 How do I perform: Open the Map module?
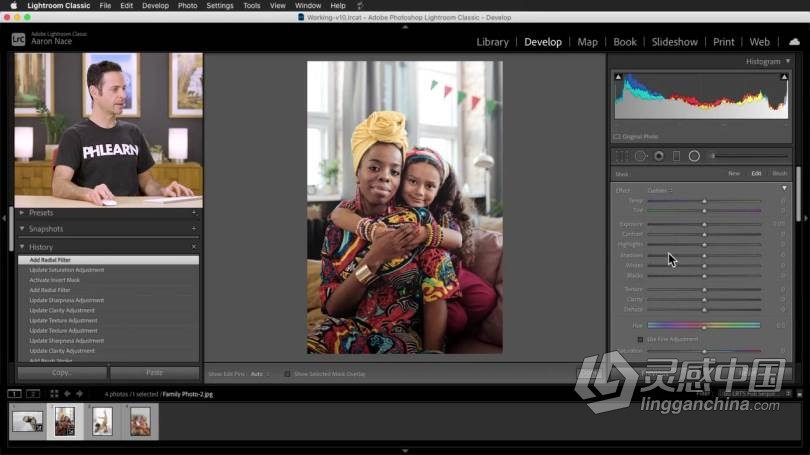point(587,42)
